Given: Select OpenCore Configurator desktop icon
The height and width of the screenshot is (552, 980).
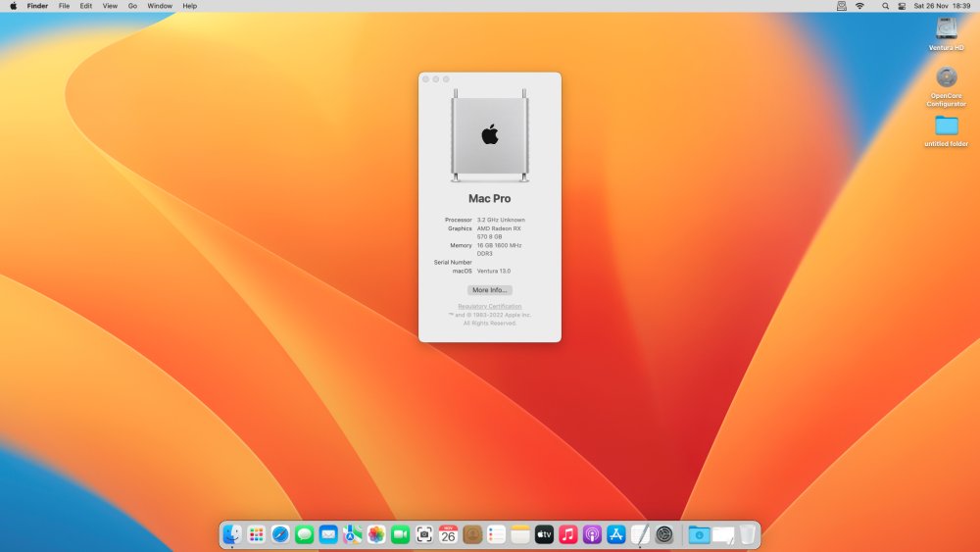Looking at the screenshot, I should (x=947, y=86).
